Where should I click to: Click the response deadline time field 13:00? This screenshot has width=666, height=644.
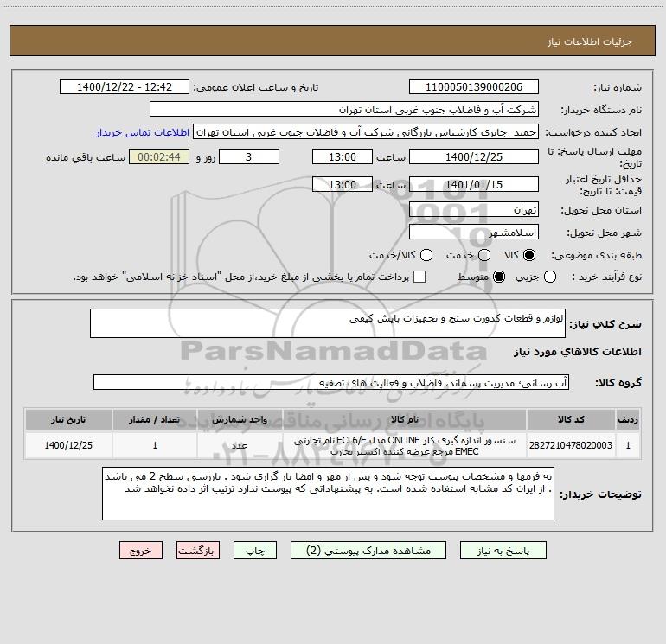(343, 156)
